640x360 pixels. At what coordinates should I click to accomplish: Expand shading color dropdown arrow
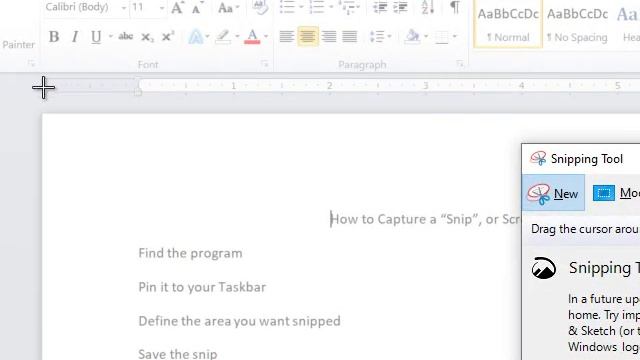426,37
